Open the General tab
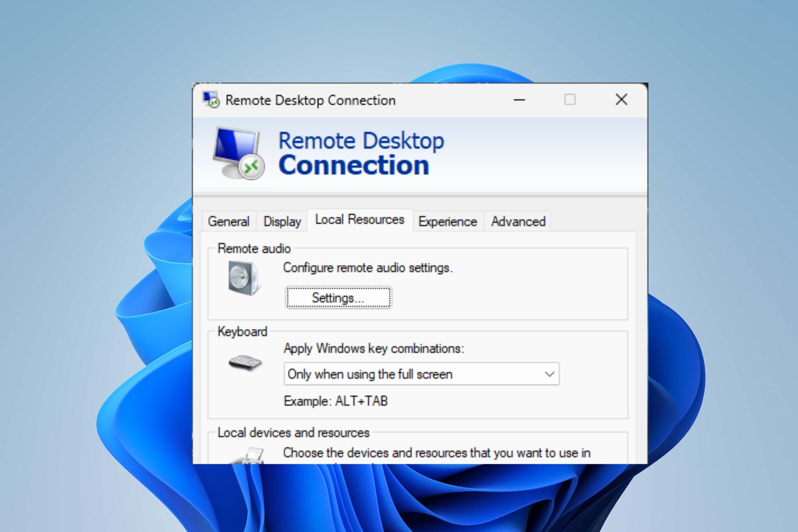Image resolution: width=798 pixels, height=532 pixels. pos(229,222)
